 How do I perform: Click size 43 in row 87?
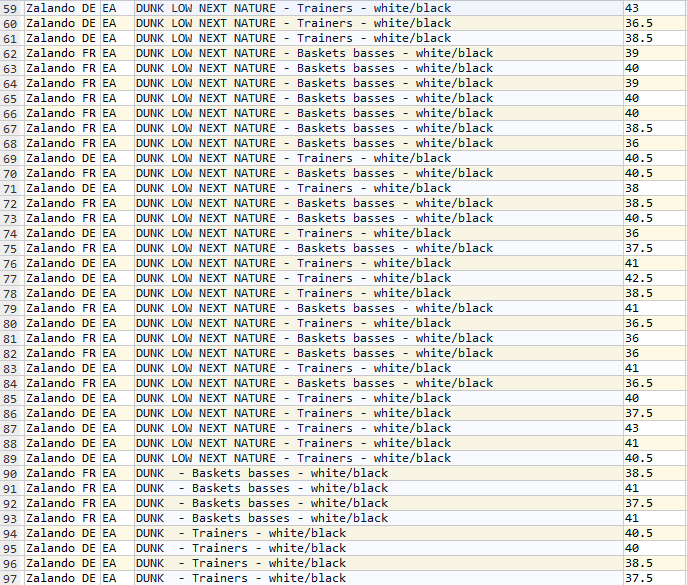pos(655,428)
